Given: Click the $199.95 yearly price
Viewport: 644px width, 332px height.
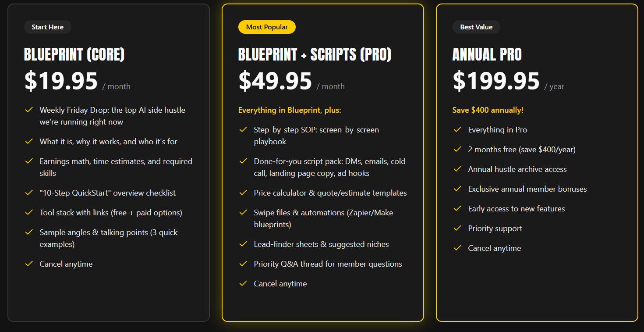Looking at the screenshot, I should pos(496,82).
